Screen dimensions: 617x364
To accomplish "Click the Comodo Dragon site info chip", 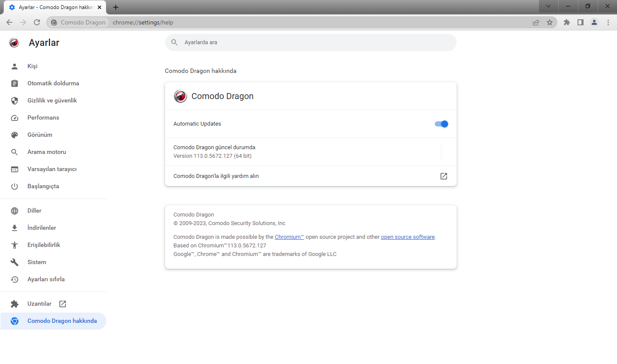I will (78, 22).
